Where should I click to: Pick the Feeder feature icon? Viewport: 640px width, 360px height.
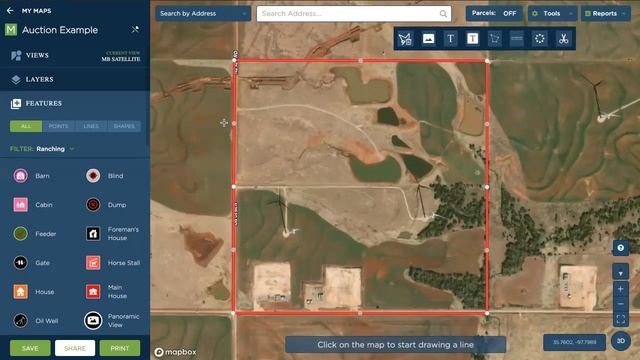click(20, 234)
